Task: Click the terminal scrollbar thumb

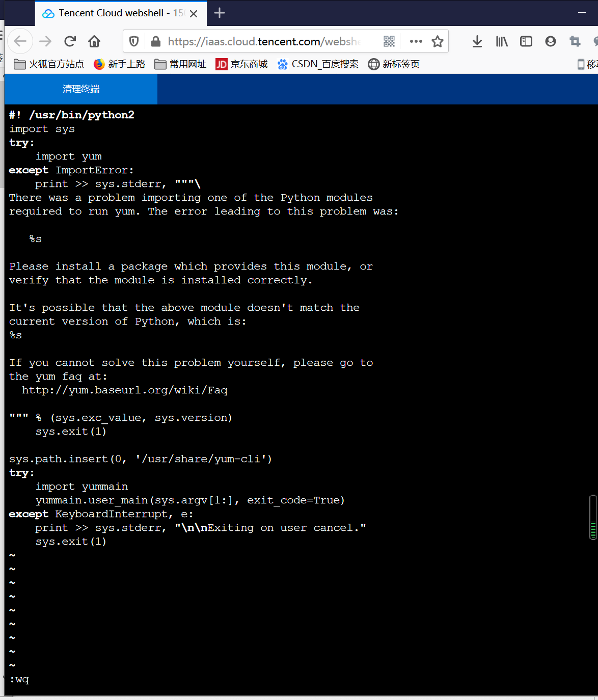Action: pos(593,517)
